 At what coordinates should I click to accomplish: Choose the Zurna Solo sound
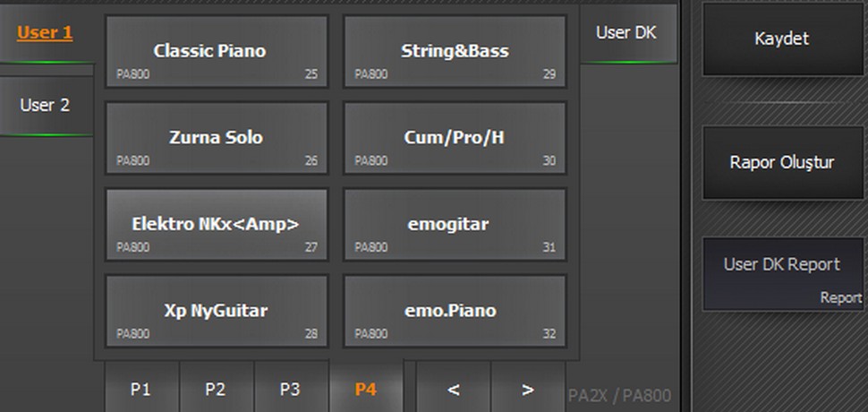217,138
